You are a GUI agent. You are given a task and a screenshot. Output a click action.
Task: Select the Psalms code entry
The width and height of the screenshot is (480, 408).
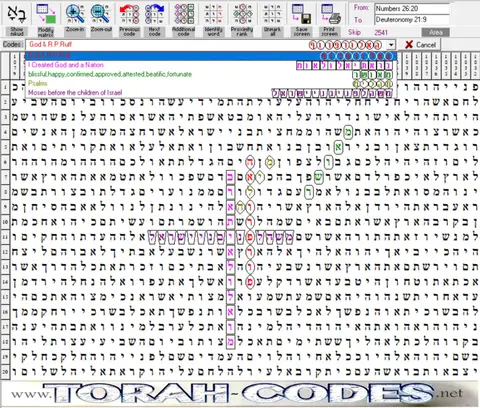211,83
